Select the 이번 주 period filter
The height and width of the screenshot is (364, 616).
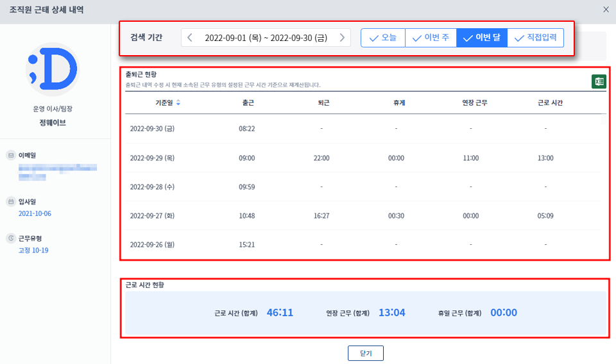pyautogui.click(x=431, y=38)
